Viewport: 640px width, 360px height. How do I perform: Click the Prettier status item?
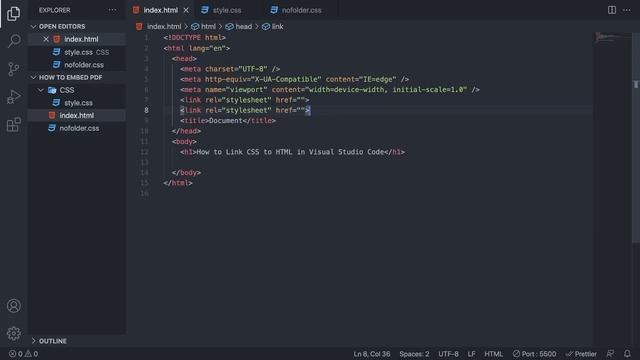581,354
